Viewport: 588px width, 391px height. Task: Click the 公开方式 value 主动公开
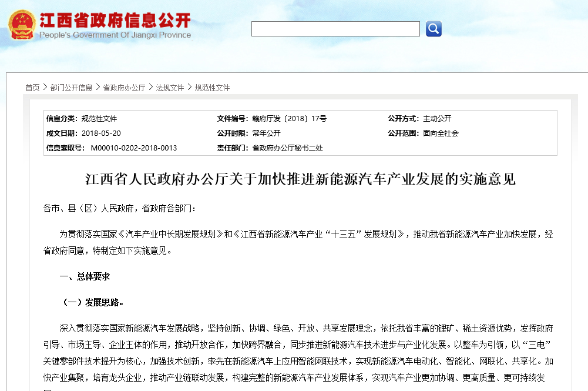click(x=438, y=118)
